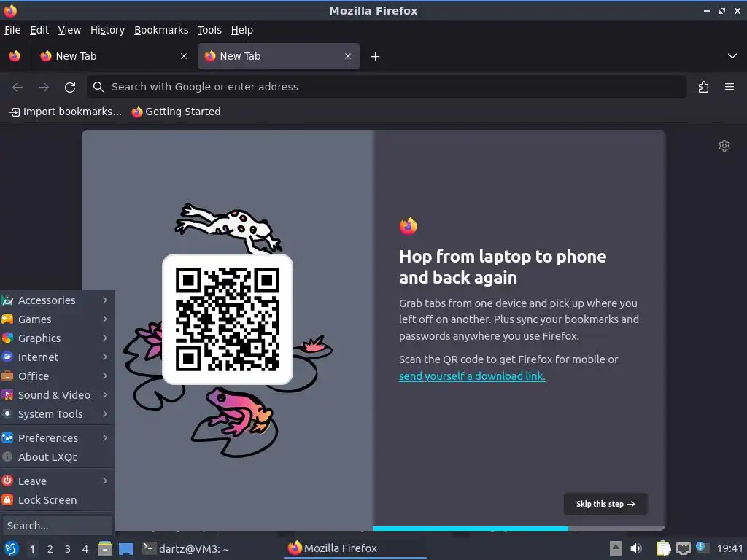Viewport: 747px width, 560px height.
Task: Switch to the dartz@VM3 terminal window
Action: 186,548
